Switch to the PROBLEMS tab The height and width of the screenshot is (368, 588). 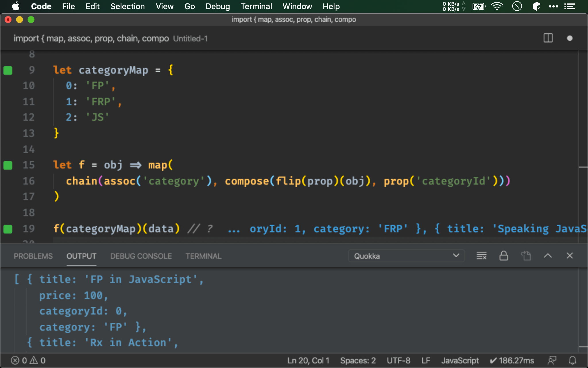point(33,256)
